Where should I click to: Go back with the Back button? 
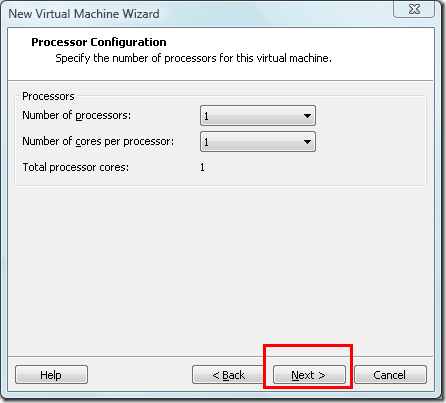tap(228, 375)
